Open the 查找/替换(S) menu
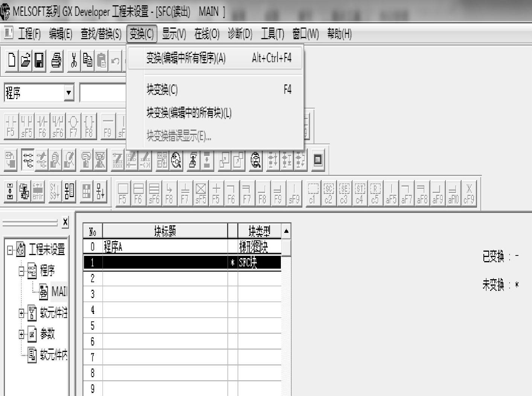Screen dimensions: 532x396 (x=101, y=34)
